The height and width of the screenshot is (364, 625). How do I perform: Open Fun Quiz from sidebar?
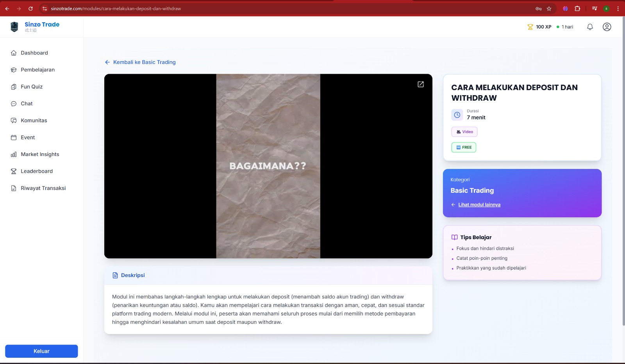pos(32,87)
